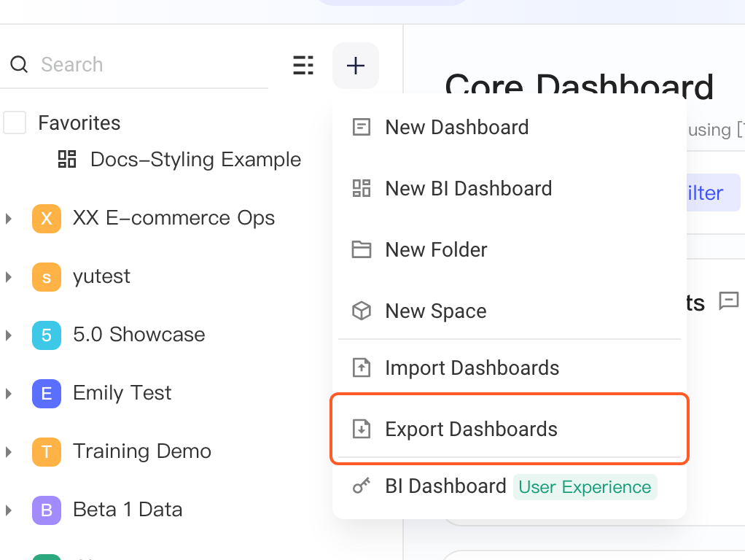Expand the XX E-commerce Ops space
This screenshot has height=560, width=745.
click(9, 219)
